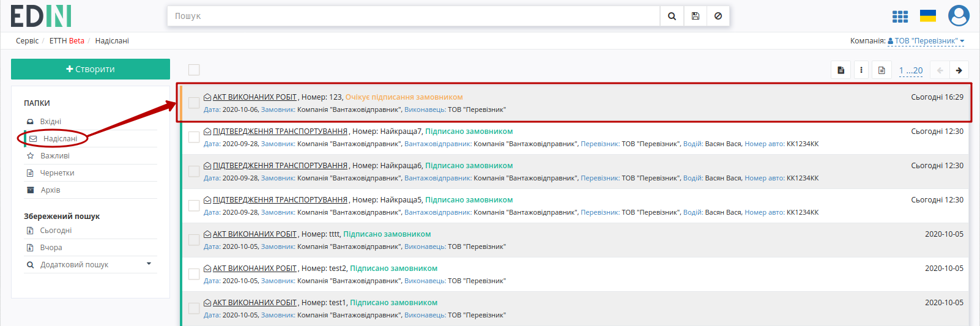Viewport: 980px width, 326px height.
Task: Open the three-dots options menu
Action: (861, 70)
